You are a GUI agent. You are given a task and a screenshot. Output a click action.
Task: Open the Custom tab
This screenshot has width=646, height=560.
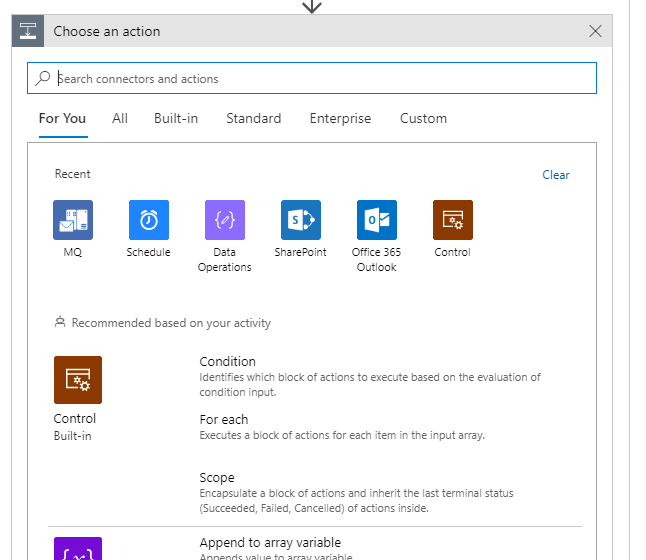coord(423,118)
